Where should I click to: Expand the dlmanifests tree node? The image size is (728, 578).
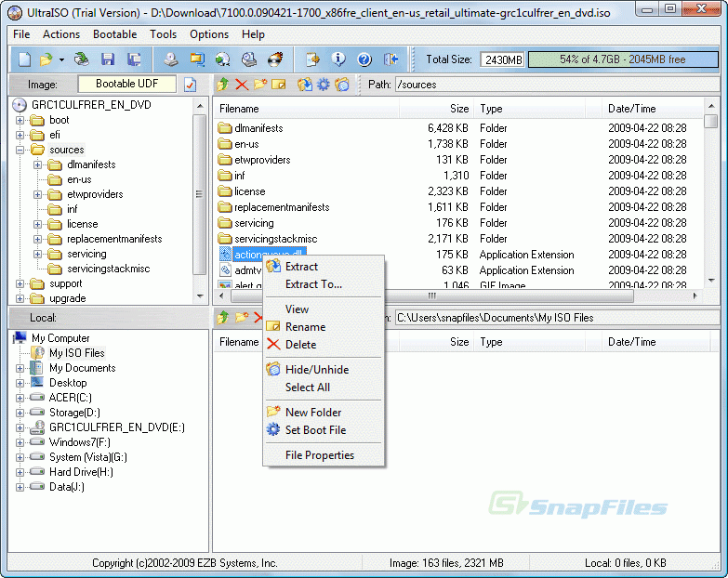37,164
